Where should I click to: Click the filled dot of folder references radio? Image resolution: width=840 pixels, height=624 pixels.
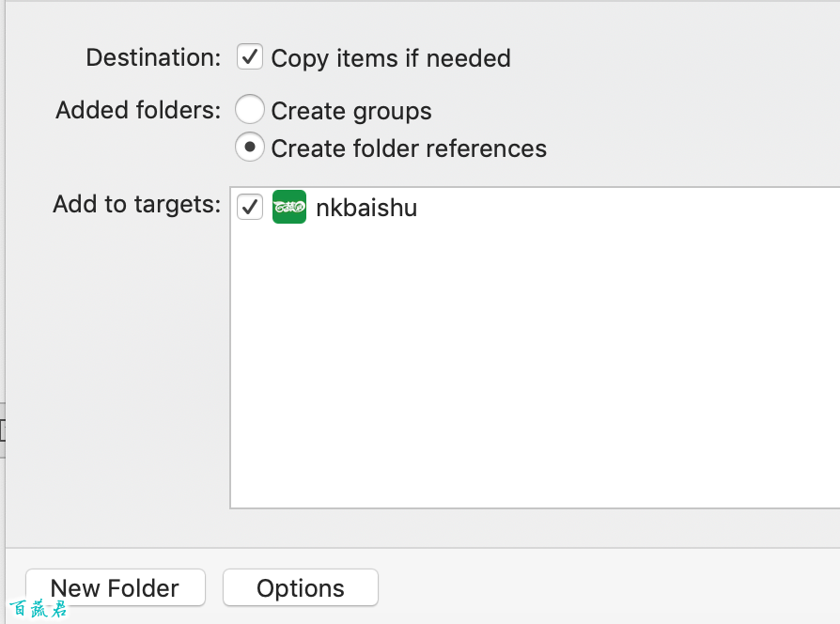point(250,147)
